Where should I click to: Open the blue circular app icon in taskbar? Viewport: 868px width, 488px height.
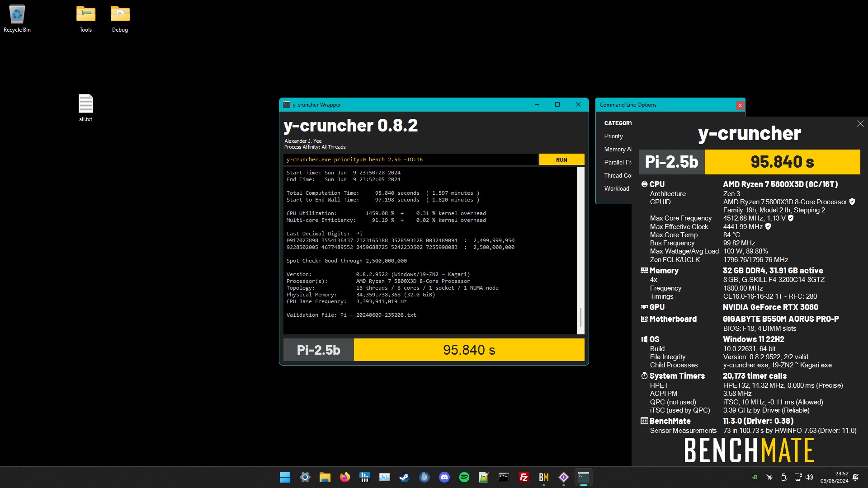point(425,477)
